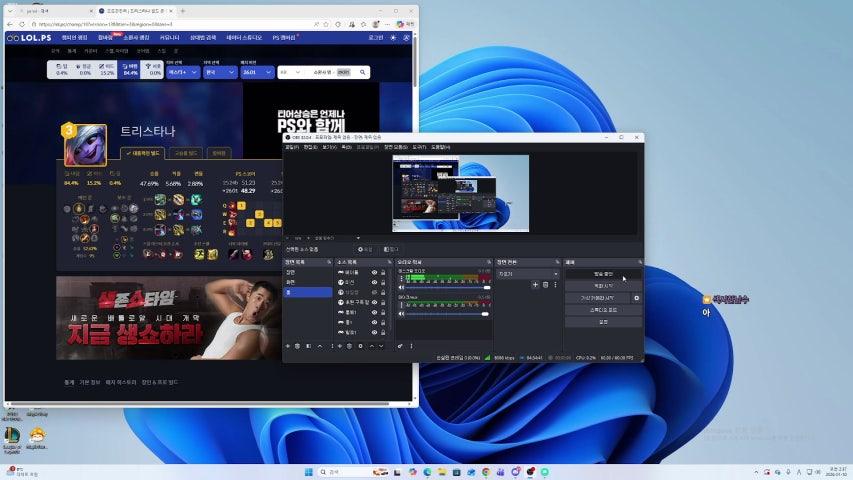Toggle visibility of the second source in list
The image size is (853, 480).
pos(375,282)
